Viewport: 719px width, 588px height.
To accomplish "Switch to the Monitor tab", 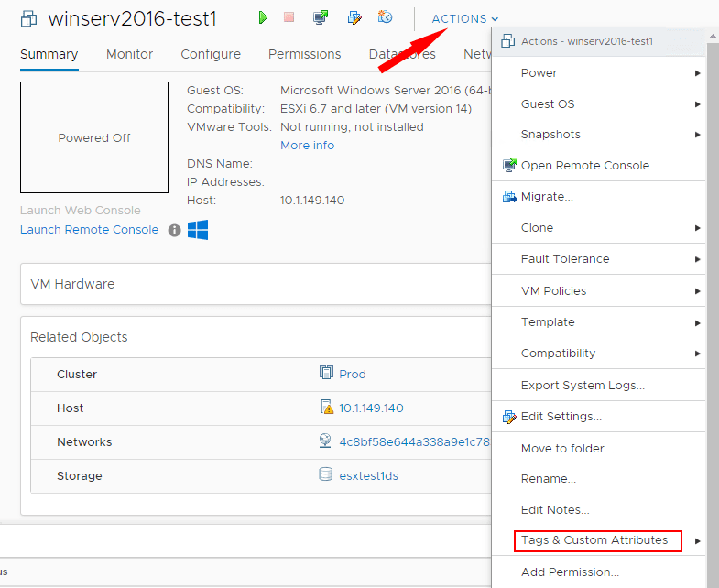I will (x=129, y=54).
